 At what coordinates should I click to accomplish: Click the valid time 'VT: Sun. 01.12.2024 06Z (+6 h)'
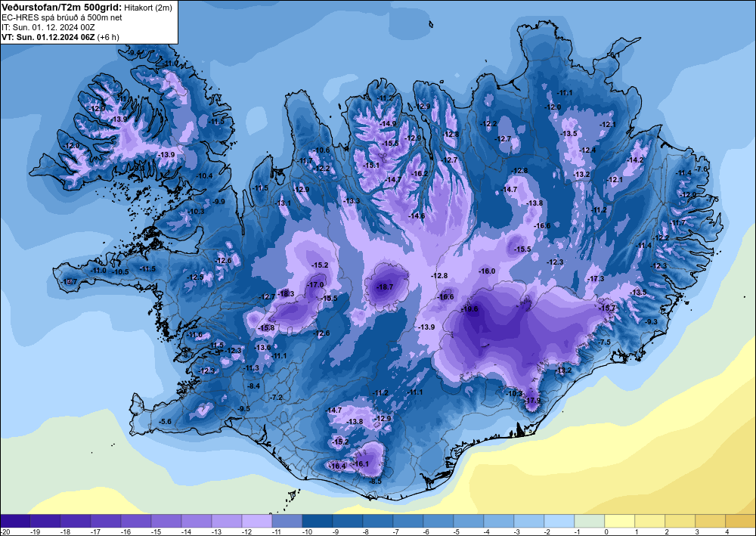pyautogui.click(x=60, y=37)
